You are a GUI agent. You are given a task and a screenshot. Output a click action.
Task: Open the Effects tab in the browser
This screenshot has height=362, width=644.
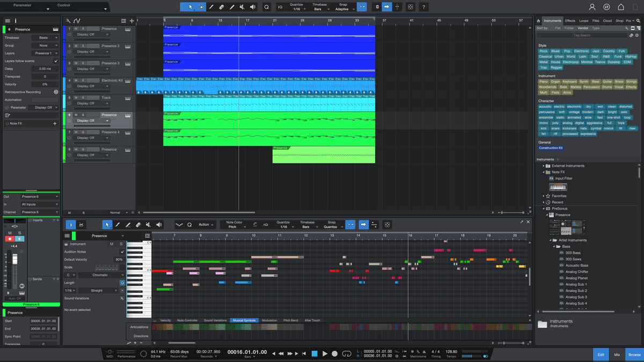570,21
